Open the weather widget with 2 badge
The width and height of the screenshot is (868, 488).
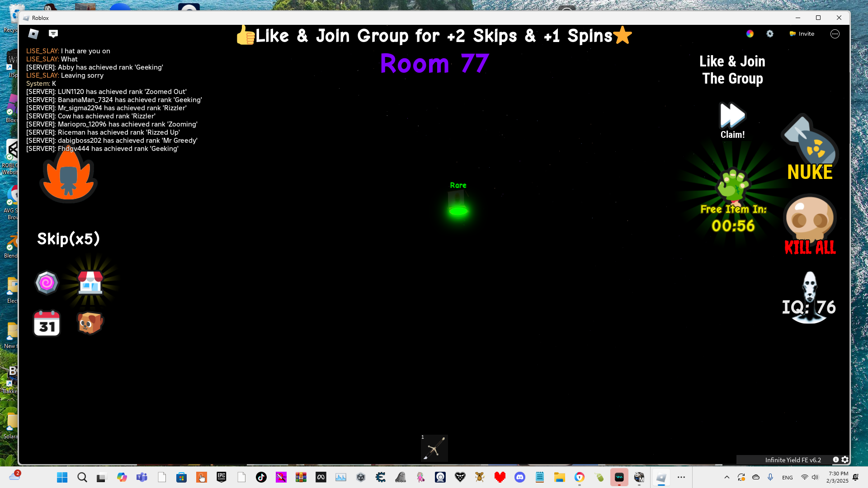click(14, 476)
